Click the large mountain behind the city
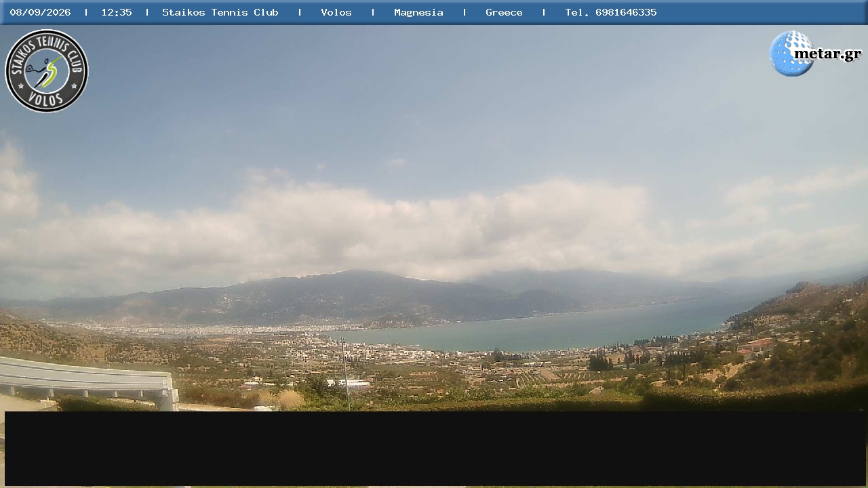This screenshot has height=488, width=868. click(339, 295)
